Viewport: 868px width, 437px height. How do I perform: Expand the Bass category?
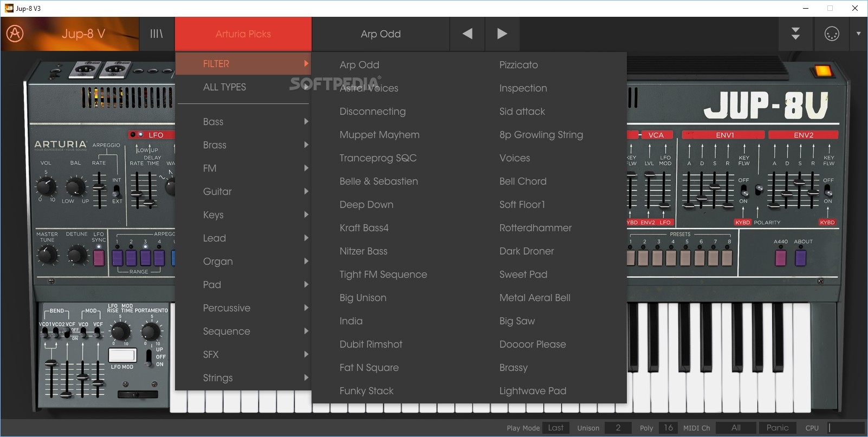click(x=243, y=121)
